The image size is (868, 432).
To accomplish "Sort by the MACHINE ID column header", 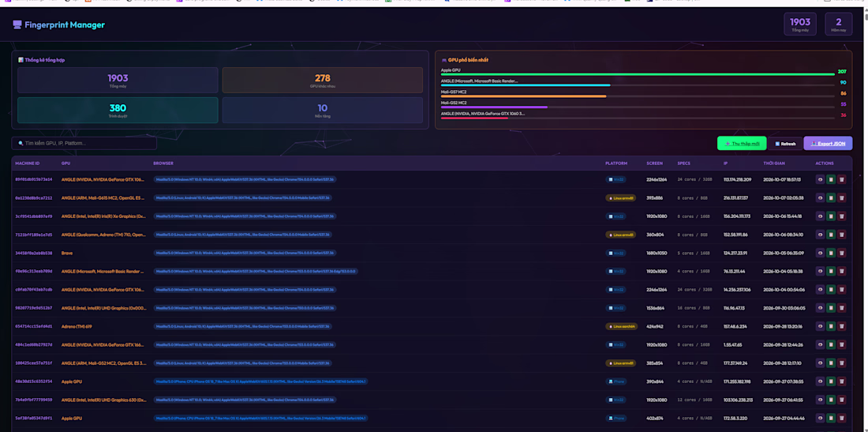I will pos(28,163).
